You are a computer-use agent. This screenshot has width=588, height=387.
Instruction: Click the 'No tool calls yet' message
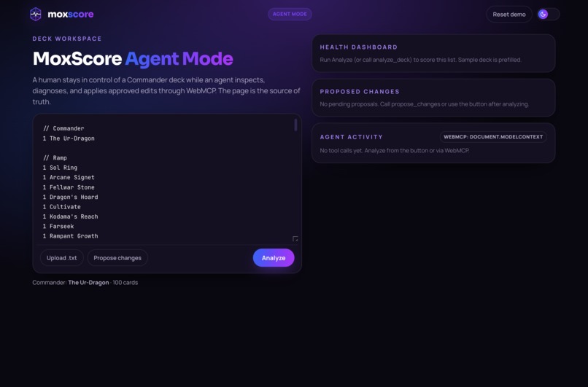[395, 150]
